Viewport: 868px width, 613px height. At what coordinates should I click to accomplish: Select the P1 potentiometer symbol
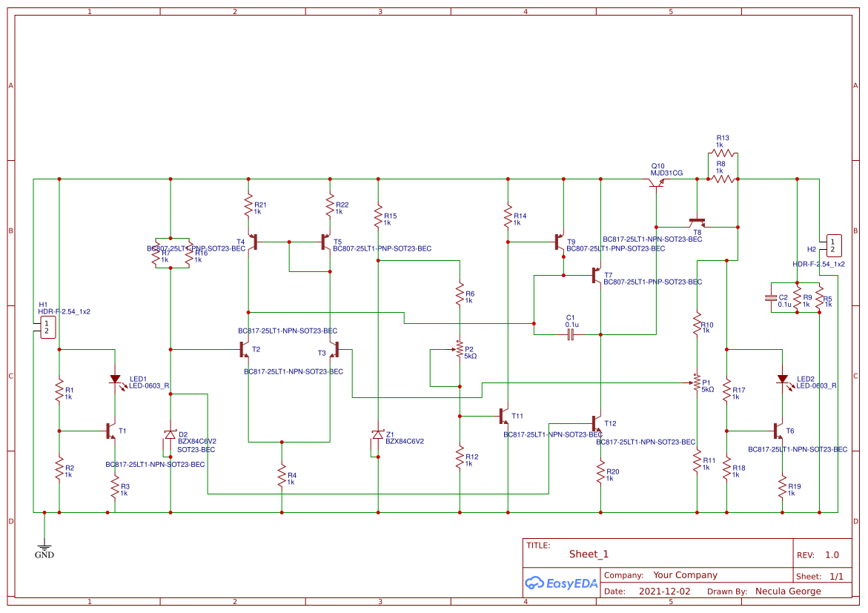point(695,382)
